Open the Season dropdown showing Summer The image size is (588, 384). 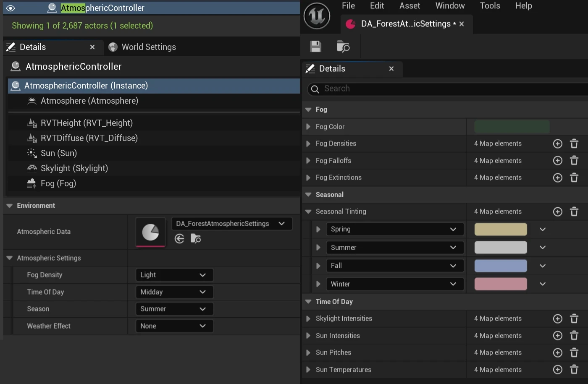[x=174, y=309]
